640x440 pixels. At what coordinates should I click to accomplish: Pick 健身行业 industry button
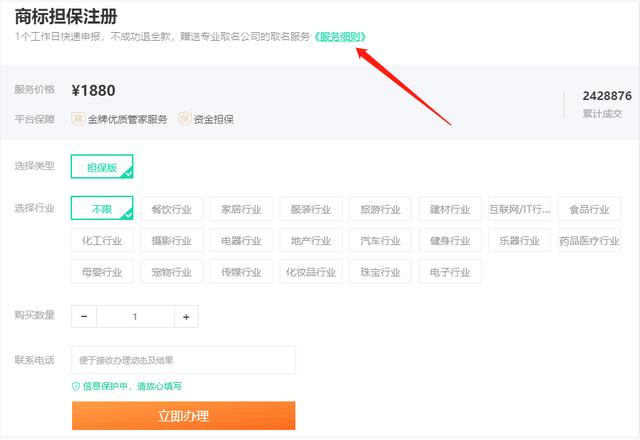click(450, 240)
